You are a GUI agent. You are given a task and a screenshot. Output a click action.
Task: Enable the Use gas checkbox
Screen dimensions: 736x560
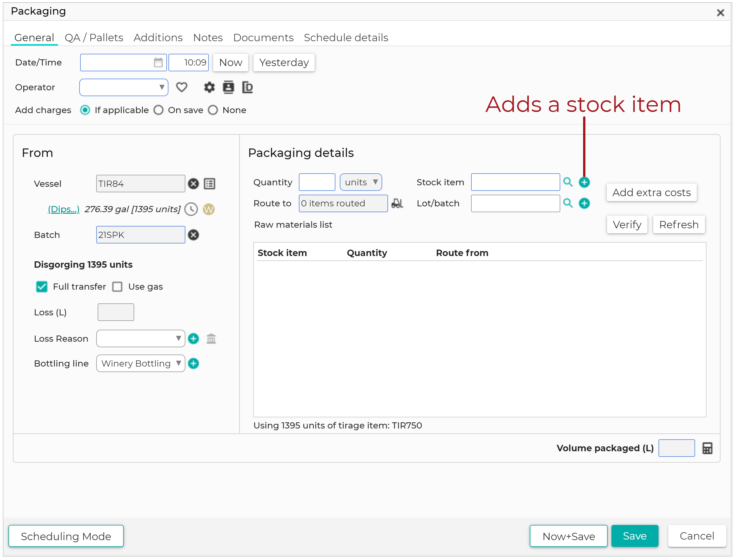pyautogui.click(x=117, y=287)
